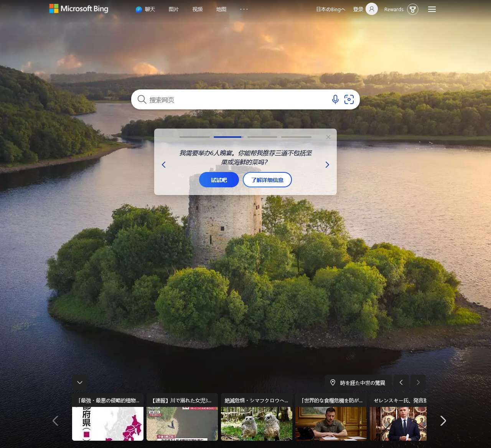Open the hamburger settings menu
Viewport: 491px width, 448px height.
click(432, 9)
